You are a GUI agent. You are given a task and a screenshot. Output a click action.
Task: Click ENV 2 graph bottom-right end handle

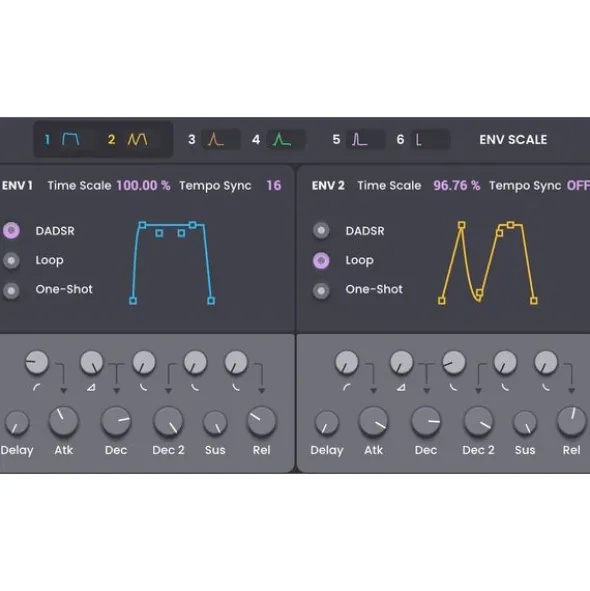pos(534,301)
